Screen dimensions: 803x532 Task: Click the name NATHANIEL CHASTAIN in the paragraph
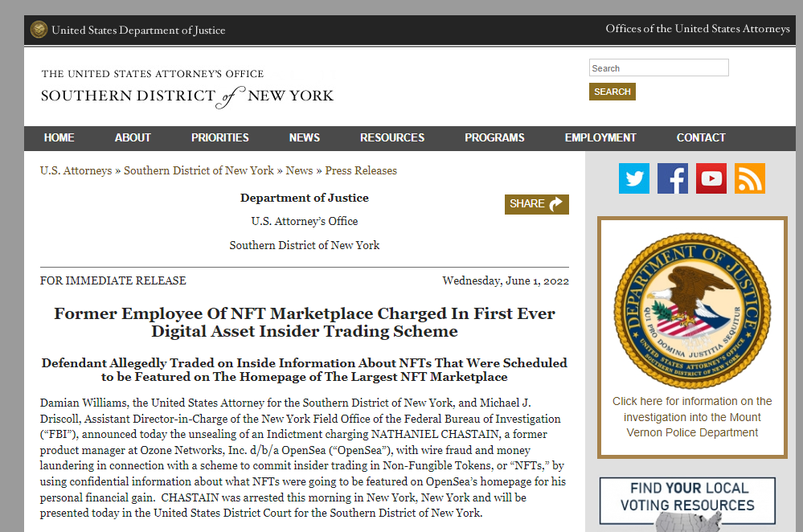pos(435,434)
